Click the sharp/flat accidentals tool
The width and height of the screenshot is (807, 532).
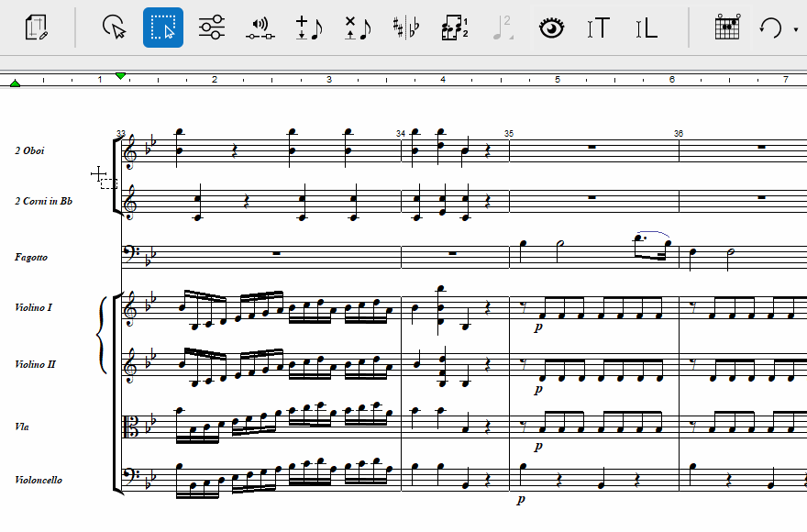[404, 28]
